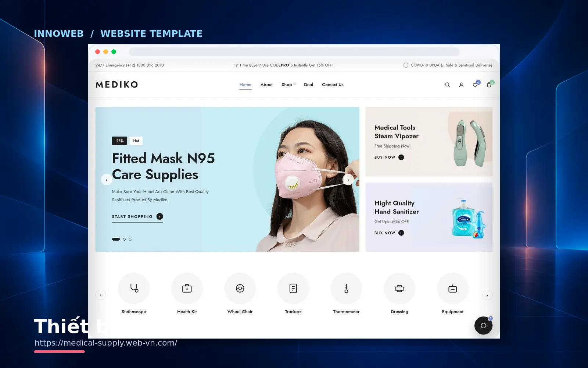Click the browser address bar
Screen dimensions: 588x368
[294, 52]
